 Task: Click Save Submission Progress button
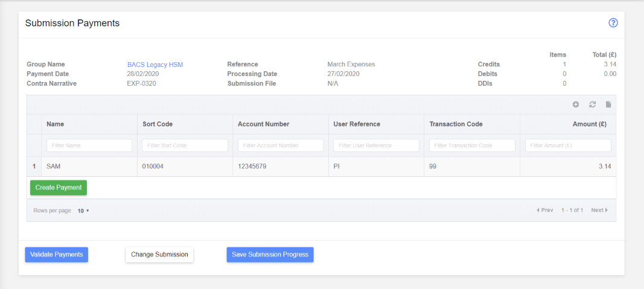coord(270,255)
